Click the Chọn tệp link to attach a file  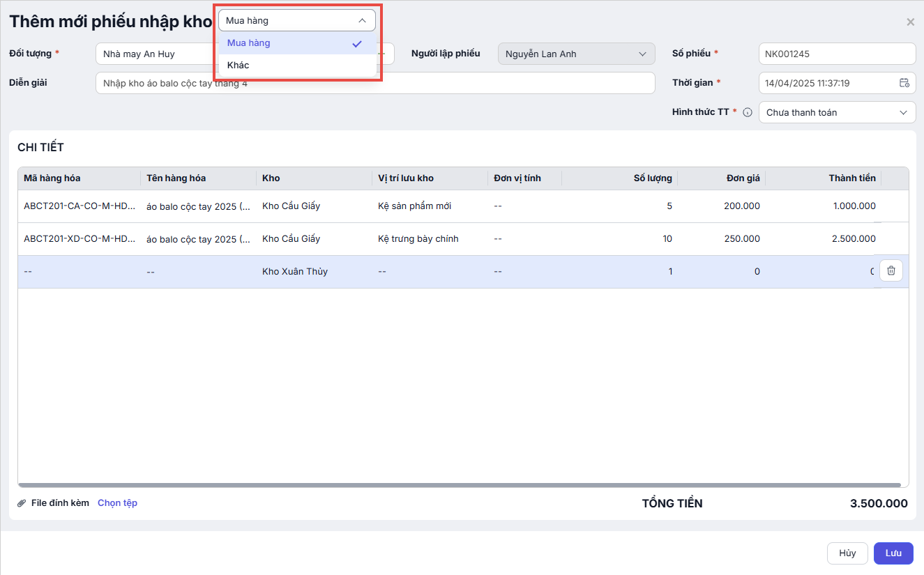click(117, 503)
